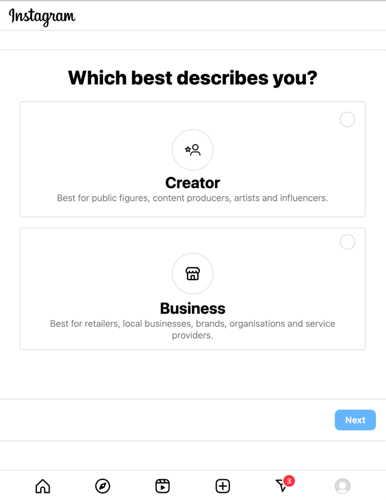Viewport: 386px width, 500px height.
Task: Click the red 3 notification badge
Action: [289, 481]
